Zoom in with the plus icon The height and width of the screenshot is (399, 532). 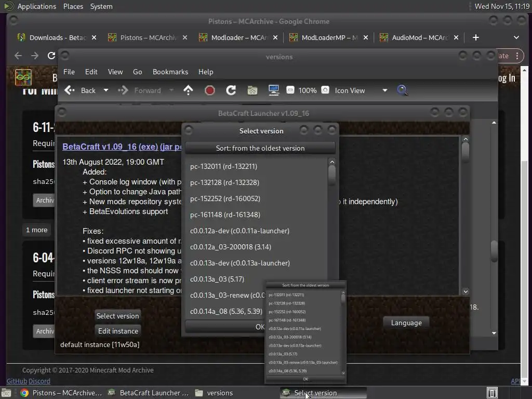click(325, 90)
